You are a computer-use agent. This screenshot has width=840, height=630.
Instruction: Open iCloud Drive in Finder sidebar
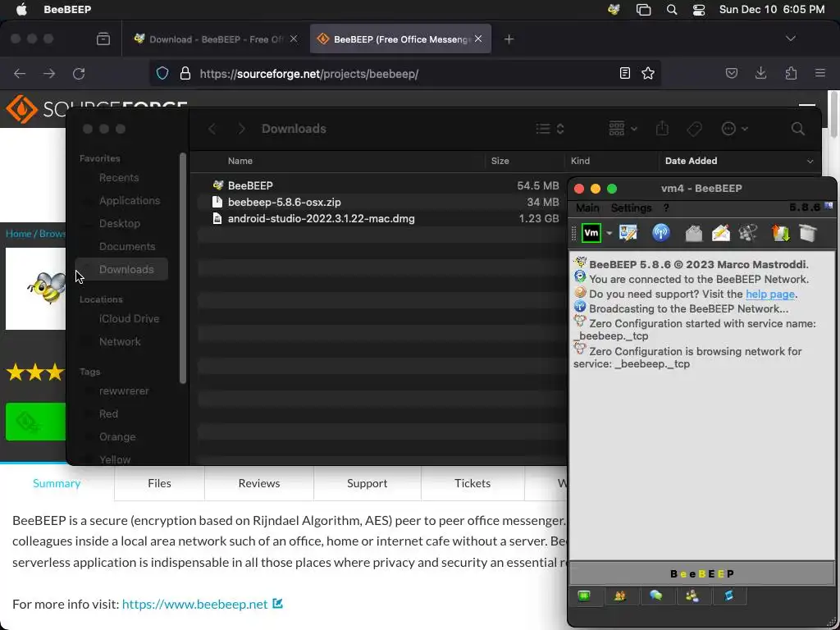(x=129, y=319)
